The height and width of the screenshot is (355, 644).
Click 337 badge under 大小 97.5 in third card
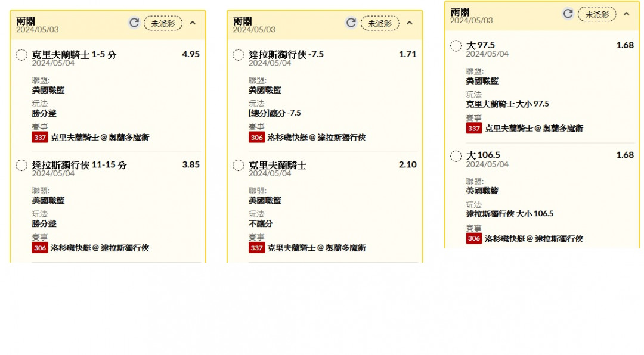pyautogui.click(x=474, y=129)
